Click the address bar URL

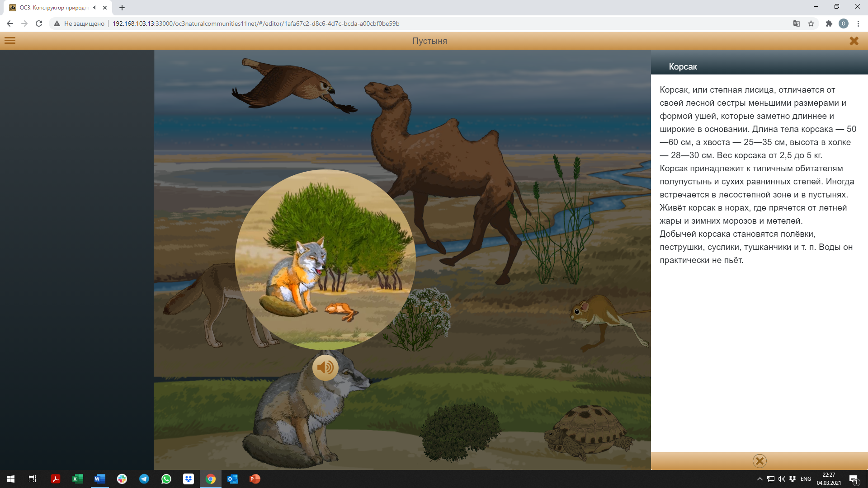pyautogui.click(x=255, y=23)
